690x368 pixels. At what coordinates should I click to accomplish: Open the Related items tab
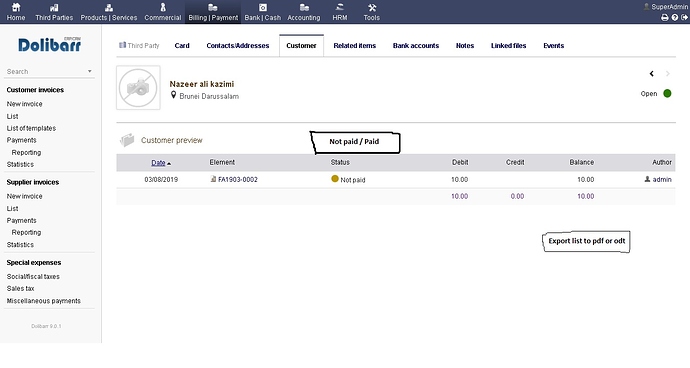pyautogui.click(x=355, y=45)
